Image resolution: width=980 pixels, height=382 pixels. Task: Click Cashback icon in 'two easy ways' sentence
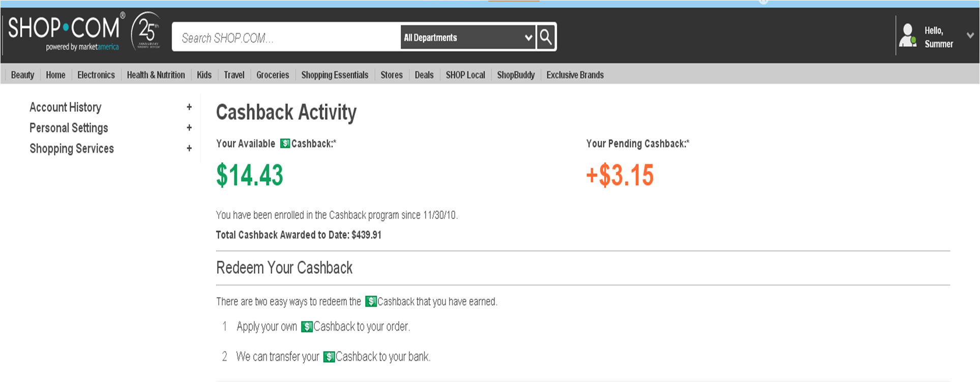point(371,302)
